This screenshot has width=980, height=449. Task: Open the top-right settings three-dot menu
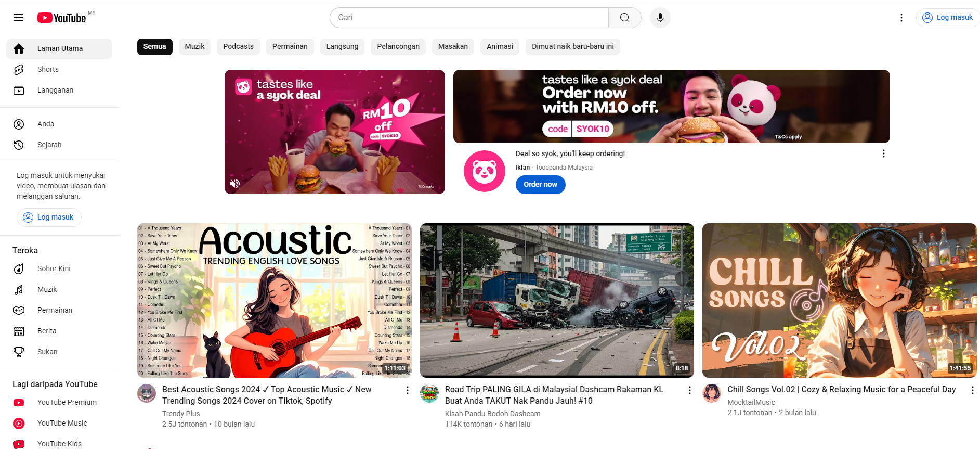(901, 18)
